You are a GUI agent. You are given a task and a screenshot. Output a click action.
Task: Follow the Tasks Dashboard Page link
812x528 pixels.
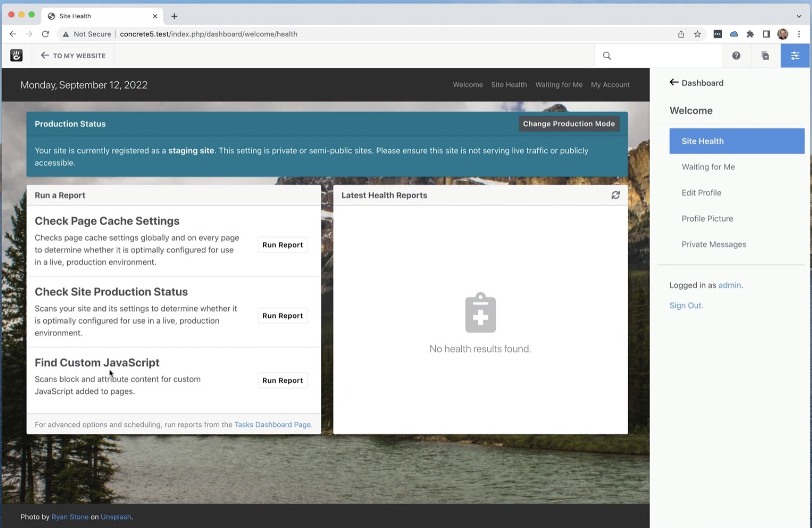coord(272,425)
